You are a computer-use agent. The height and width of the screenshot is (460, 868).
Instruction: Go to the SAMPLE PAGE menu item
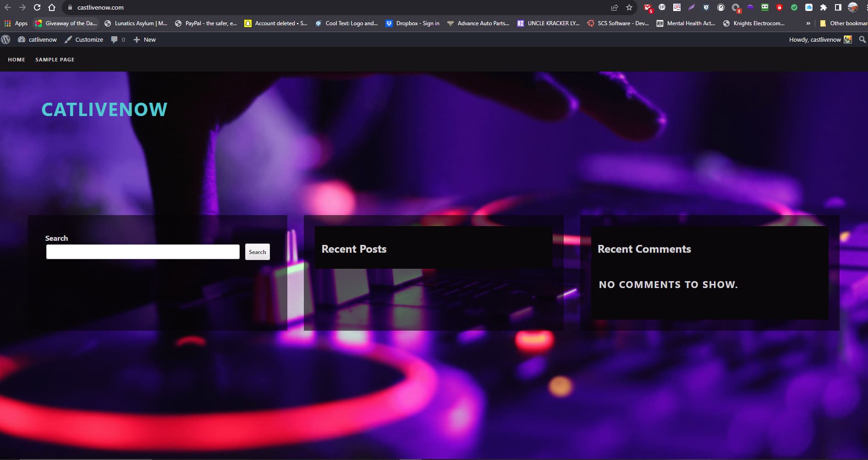[x=55, y=60]
